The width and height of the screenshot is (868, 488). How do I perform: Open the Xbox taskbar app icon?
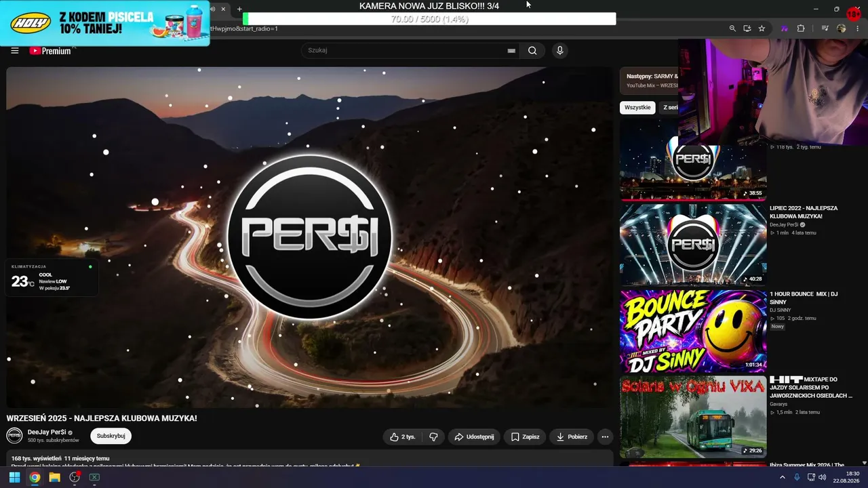pos(94,477)
